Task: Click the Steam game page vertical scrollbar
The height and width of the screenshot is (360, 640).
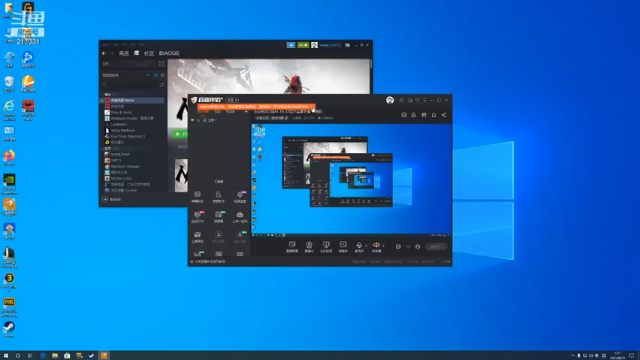Action: [x=371, y=64]
